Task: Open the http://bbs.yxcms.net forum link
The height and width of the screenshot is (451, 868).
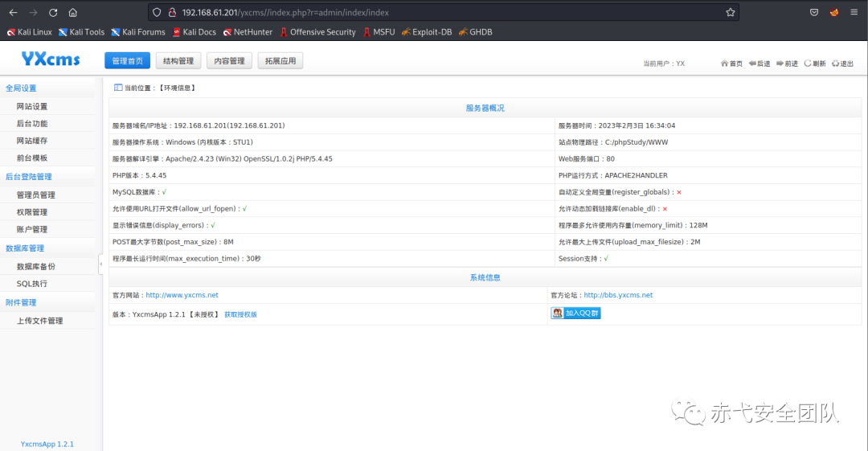Action: click(x=618, y=295)
